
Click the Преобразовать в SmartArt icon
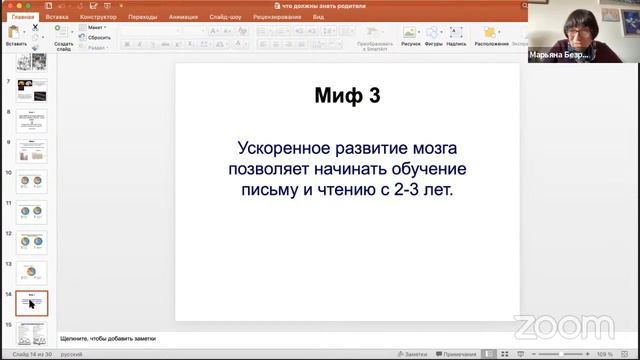(372, 32)
